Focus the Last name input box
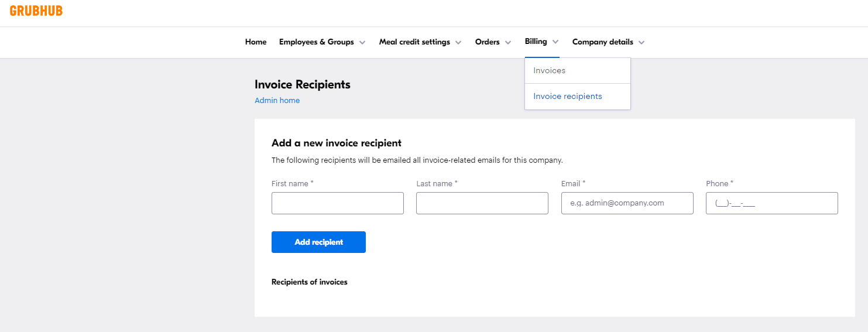Image resolution: width=868 pixels, height=332 pixels. [482, 203]
